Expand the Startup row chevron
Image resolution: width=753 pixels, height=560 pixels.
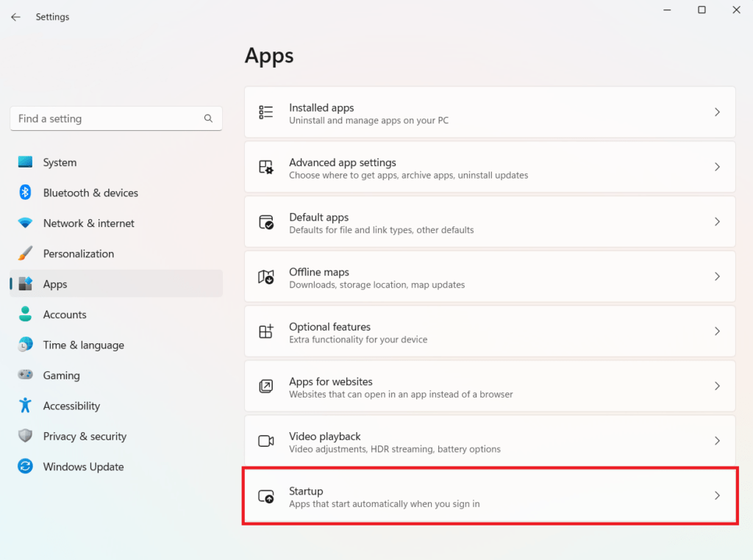[x=717, y=496]
